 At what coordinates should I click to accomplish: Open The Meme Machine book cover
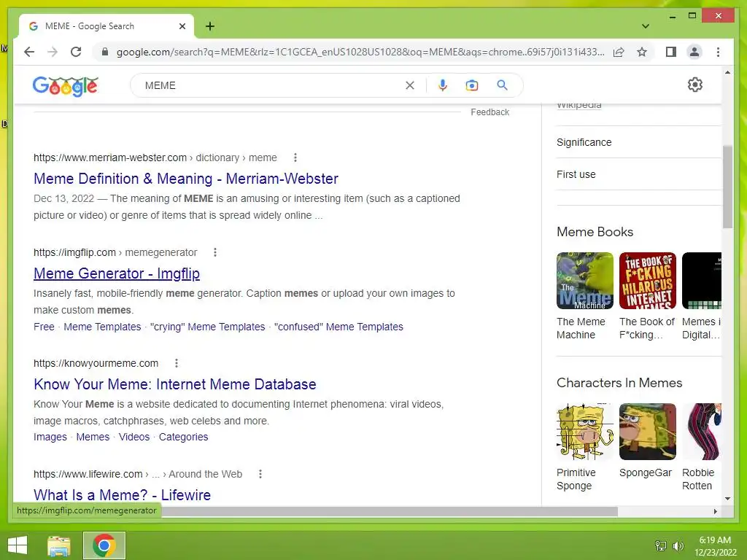coord(585,281)
